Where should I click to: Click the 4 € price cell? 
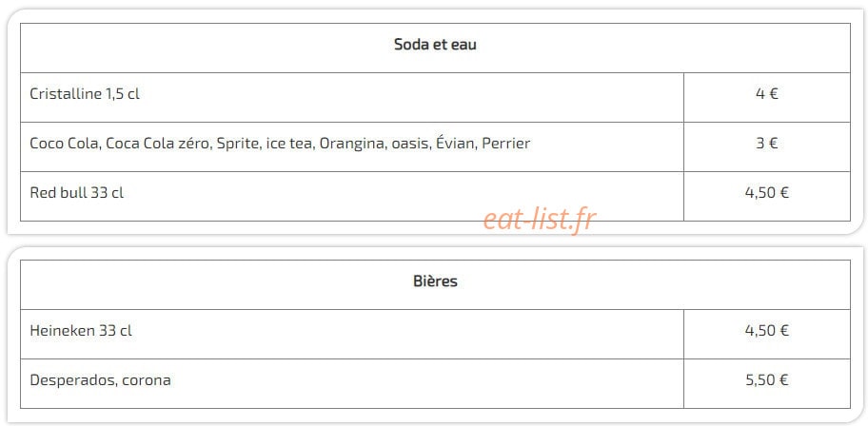[767, 97]
